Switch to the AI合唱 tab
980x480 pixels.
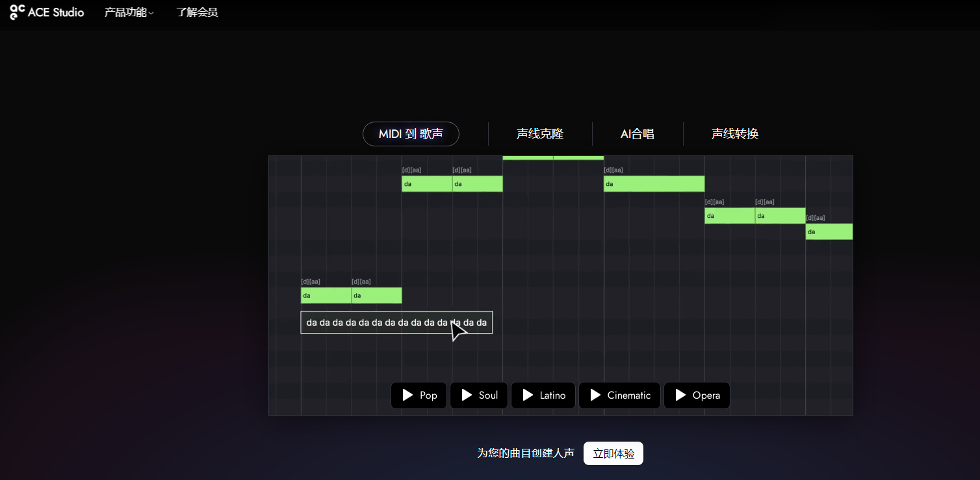coord(638,133)
